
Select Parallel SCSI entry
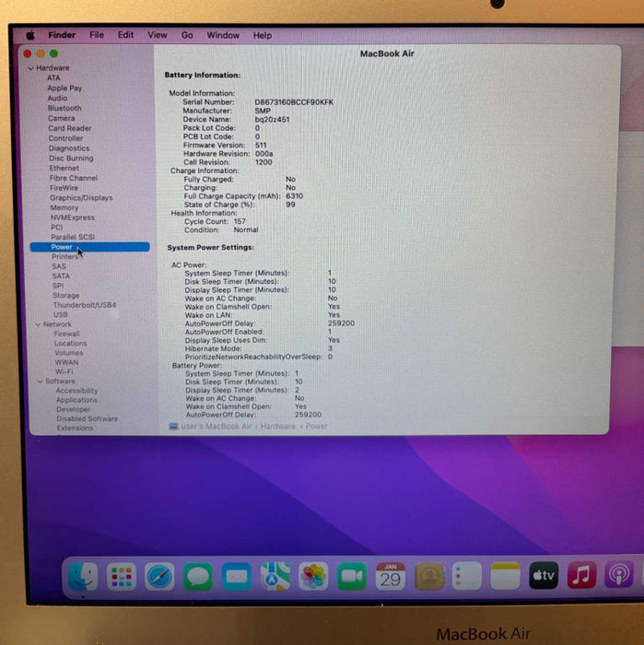click(x=73, y=238)
